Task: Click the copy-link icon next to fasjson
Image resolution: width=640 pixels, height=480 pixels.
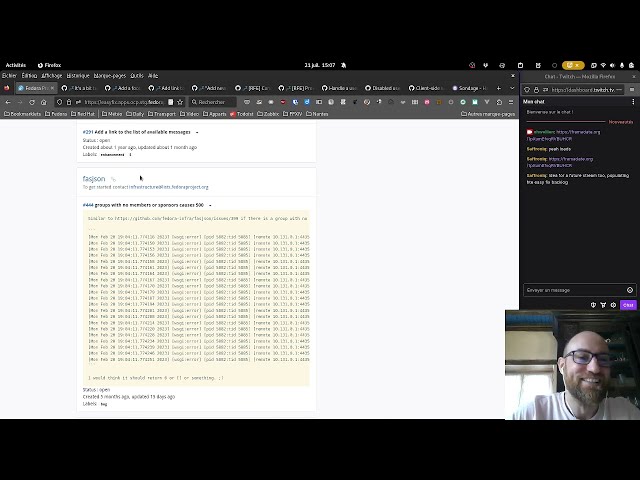Action: 113,179
